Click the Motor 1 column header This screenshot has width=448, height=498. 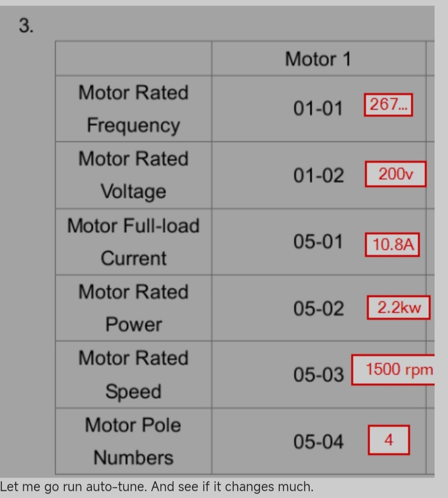[318, 59]
